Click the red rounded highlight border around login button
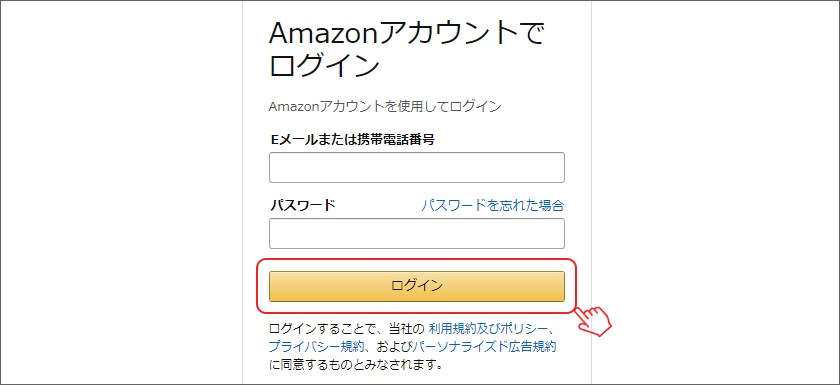Image resolution: width=840 pixels, height=385 pixels. pos(417,260)
